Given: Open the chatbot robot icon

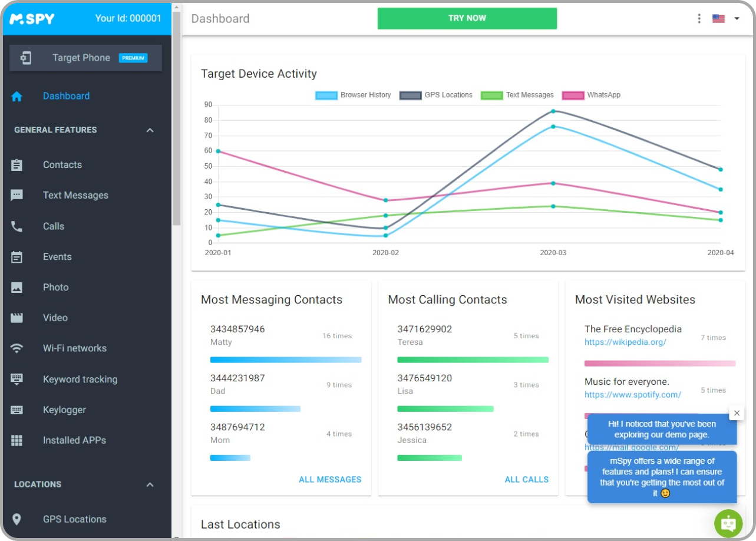Looking at the screenshot, I should point(728,523).
